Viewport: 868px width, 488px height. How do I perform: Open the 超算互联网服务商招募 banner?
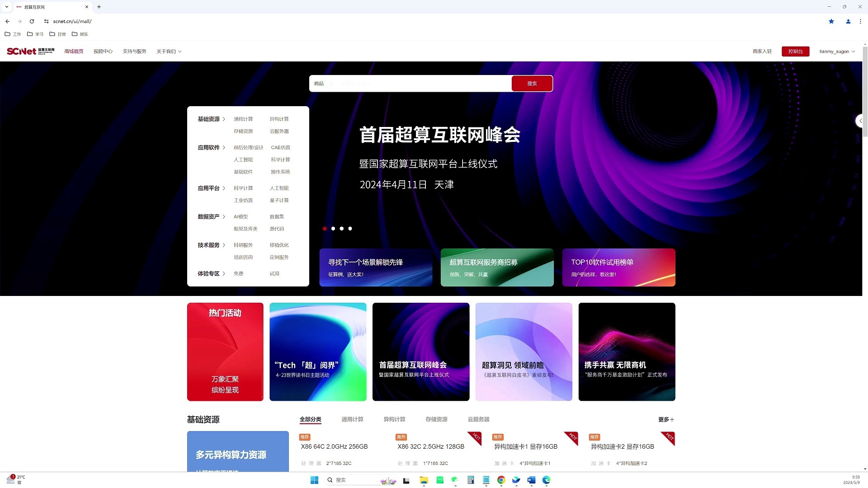click(x=497, y=267)
